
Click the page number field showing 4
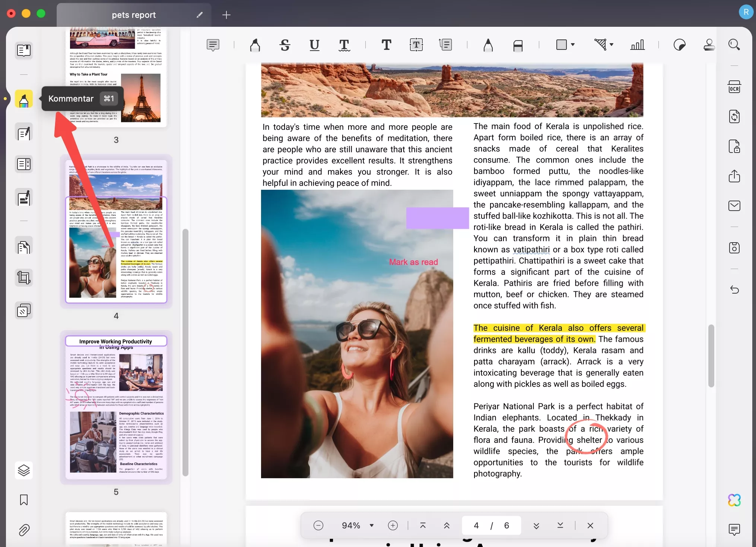tap(476, 525)
